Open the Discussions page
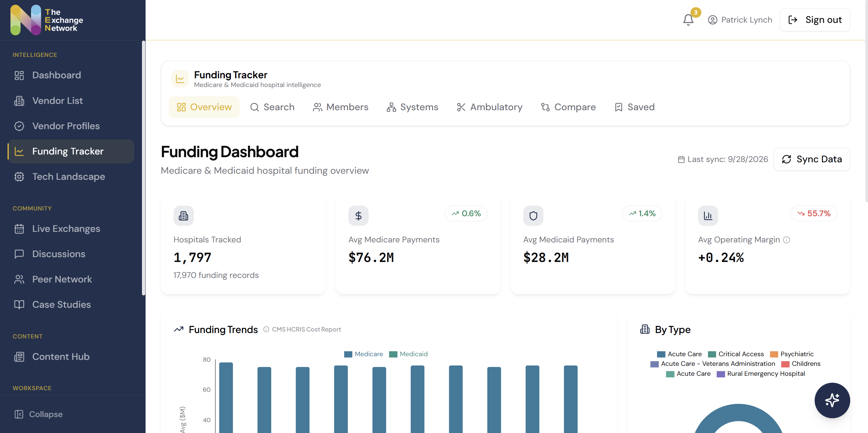 click(x=71, y=254)
